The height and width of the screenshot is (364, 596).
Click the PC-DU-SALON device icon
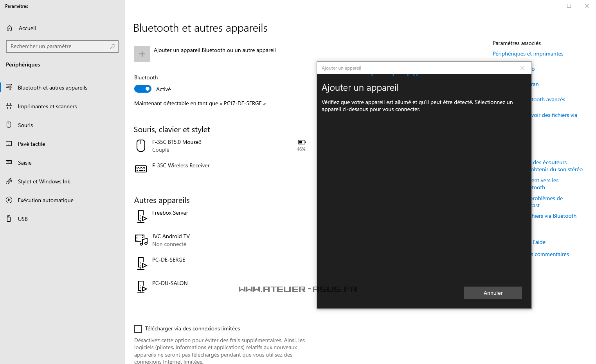point(142,287)
